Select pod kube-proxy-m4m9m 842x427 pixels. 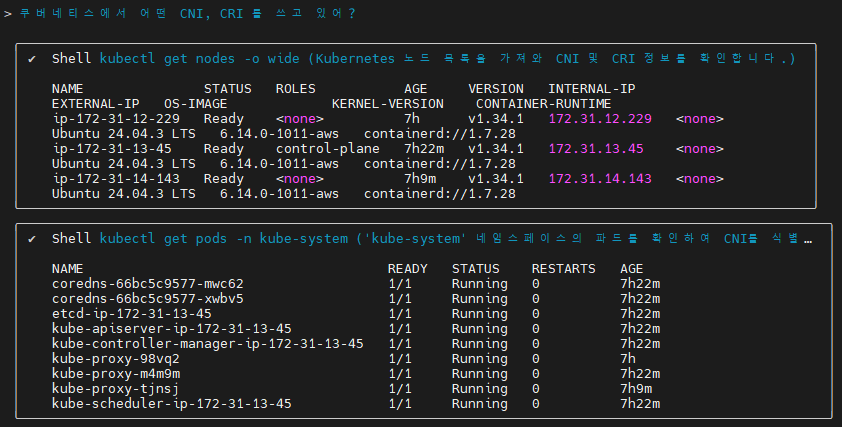click(115, 374)
